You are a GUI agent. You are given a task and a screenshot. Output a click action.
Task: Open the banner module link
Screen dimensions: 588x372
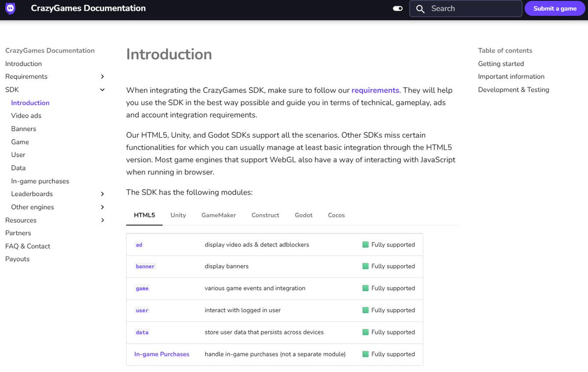click(145, 267)
